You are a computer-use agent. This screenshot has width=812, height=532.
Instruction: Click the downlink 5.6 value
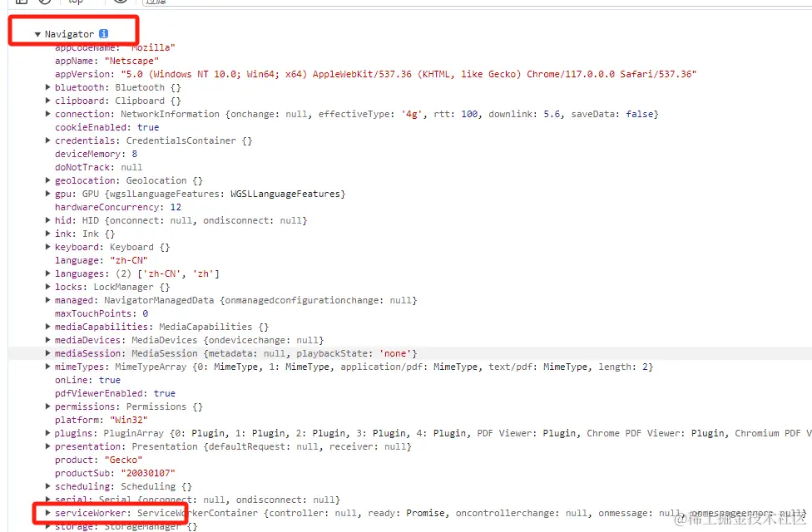click(x=552, y=114)
